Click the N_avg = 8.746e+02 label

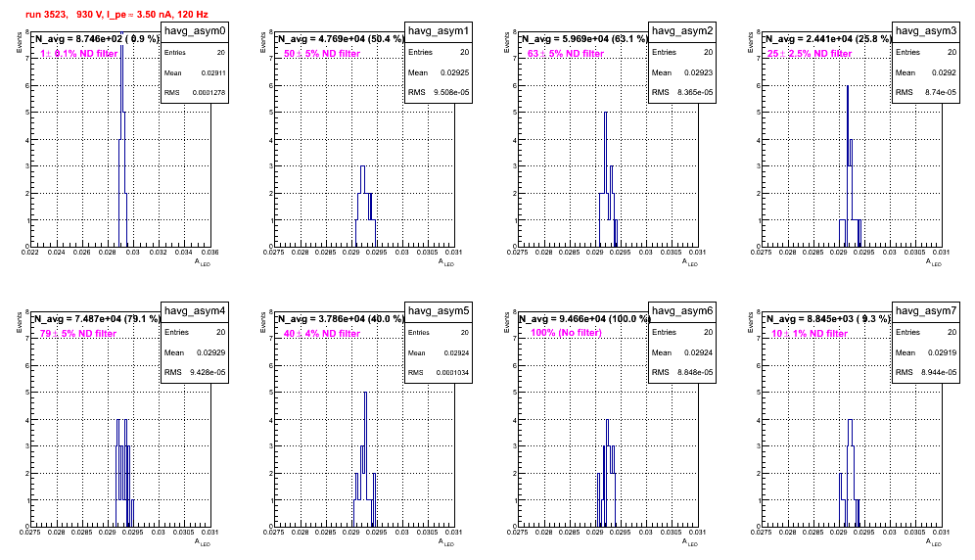click(x=97, y=38)
